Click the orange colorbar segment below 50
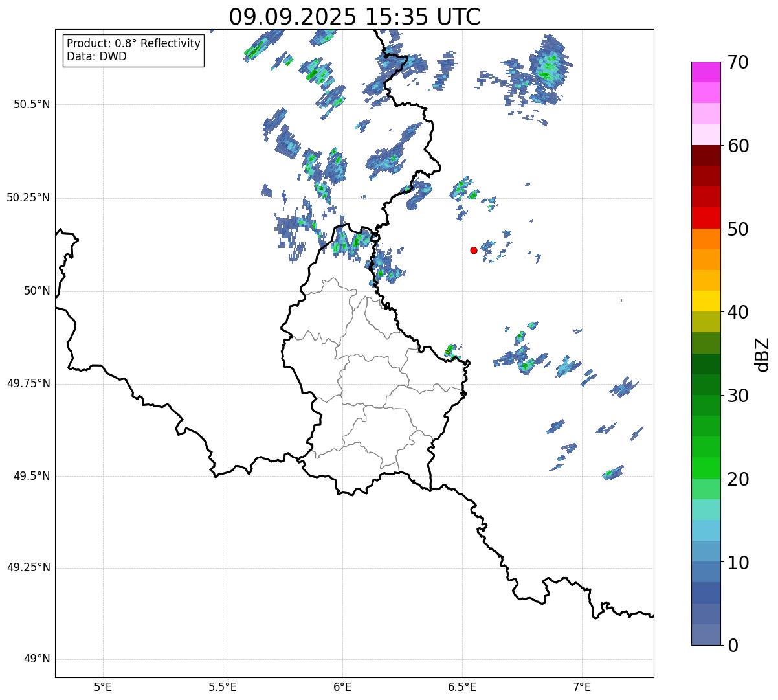This screenshot has height=700, width=778. 706,239
